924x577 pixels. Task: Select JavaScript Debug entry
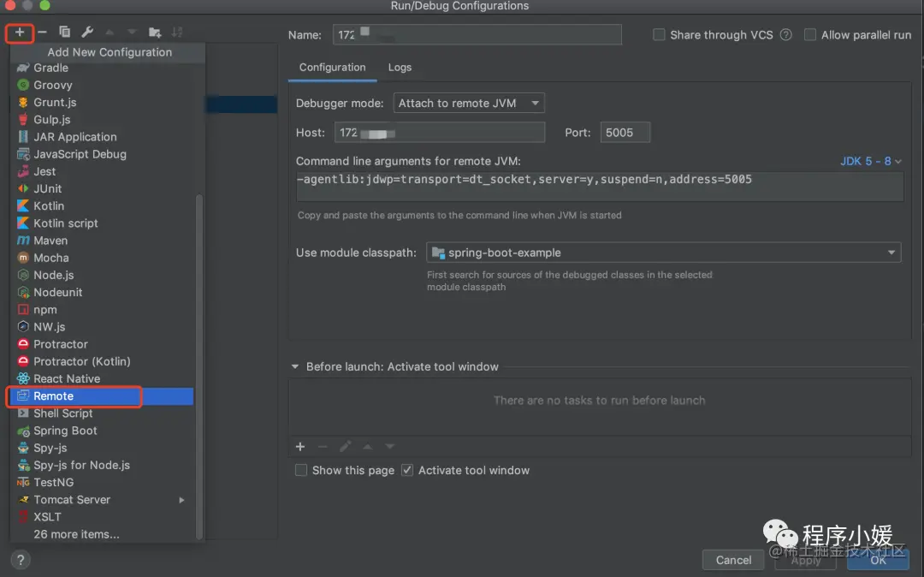[x=101, y=154]
